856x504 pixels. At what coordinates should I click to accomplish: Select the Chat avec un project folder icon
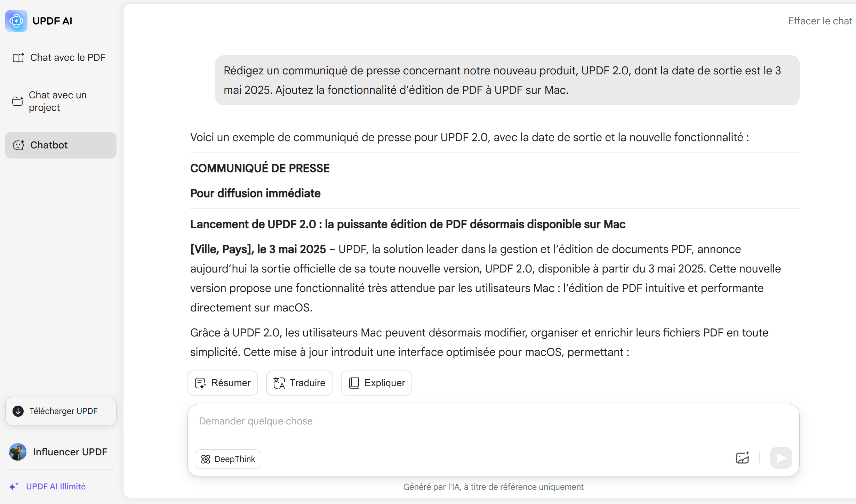coord(17,101)
